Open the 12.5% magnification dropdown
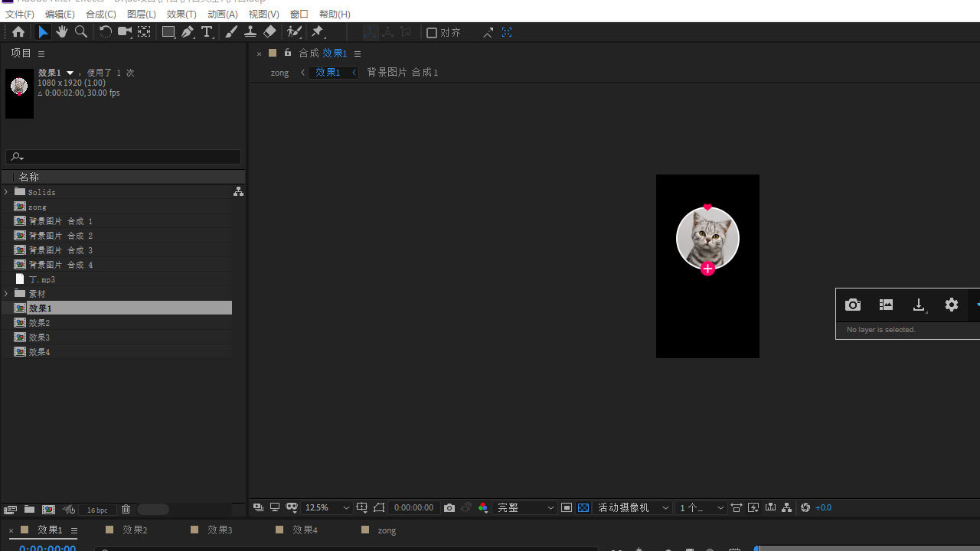 [327, 508]
